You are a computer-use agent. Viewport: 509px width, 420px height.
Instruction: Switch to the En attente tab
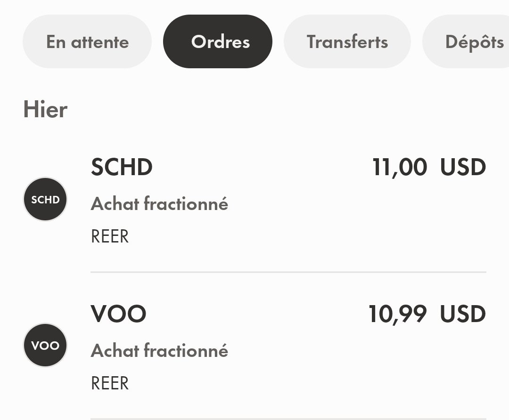pos(87,42)
